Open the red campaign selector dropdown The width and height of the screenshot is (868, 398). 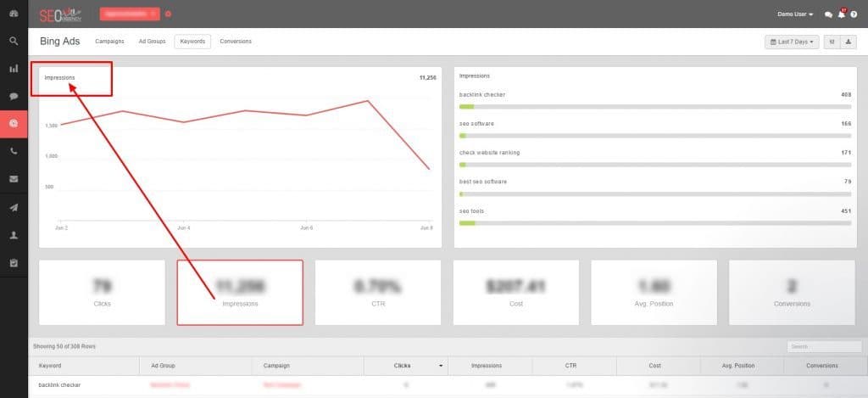130,14
